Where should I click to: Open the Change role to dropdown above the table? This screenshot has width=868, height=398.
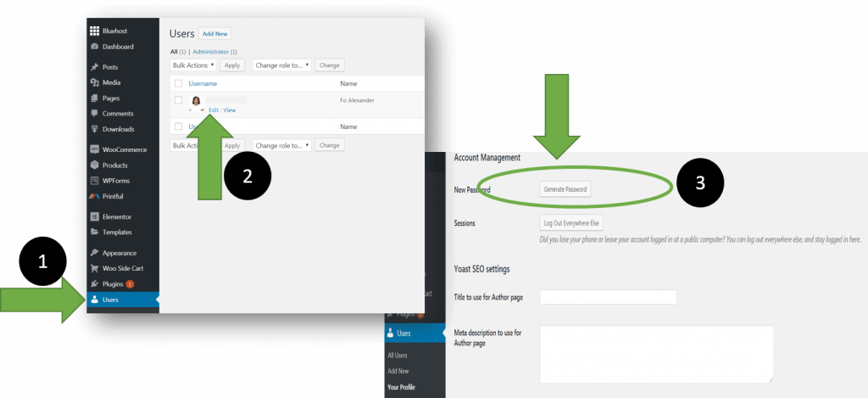click(282, 65)
